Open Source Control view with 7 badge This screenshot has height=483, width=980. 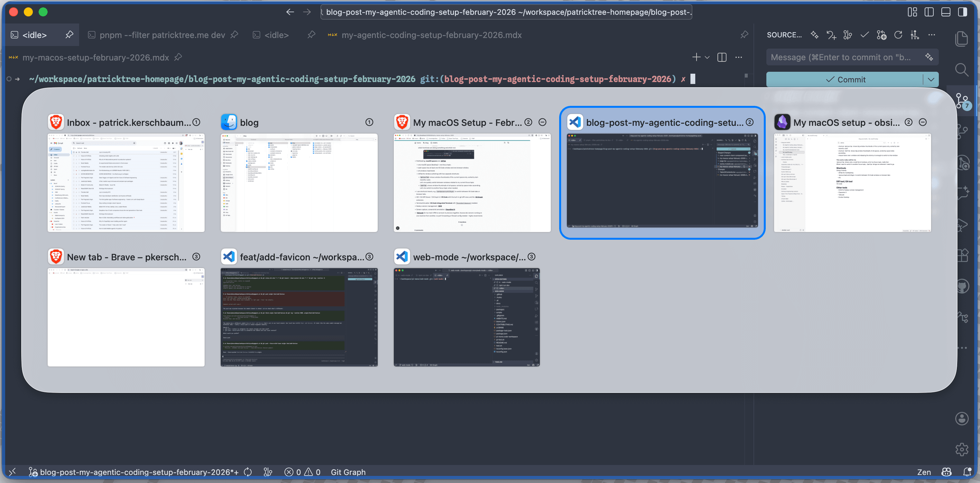point(963,101)
